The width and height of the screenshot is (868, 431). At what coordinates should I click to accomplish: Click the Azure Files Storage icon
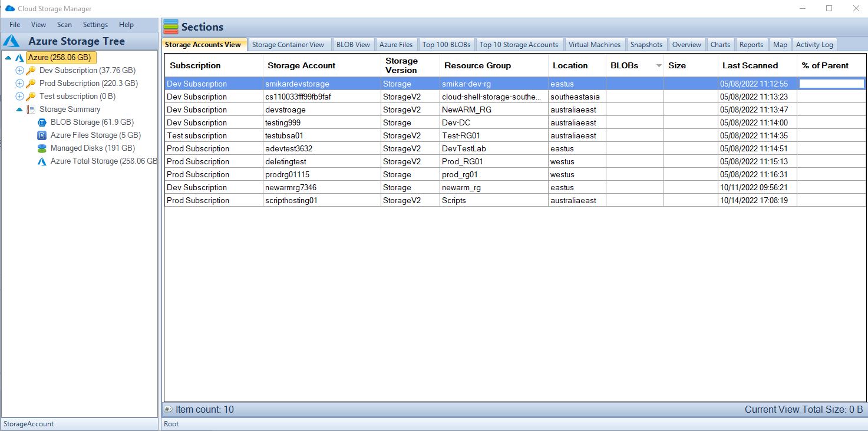(x=42, y=135)
